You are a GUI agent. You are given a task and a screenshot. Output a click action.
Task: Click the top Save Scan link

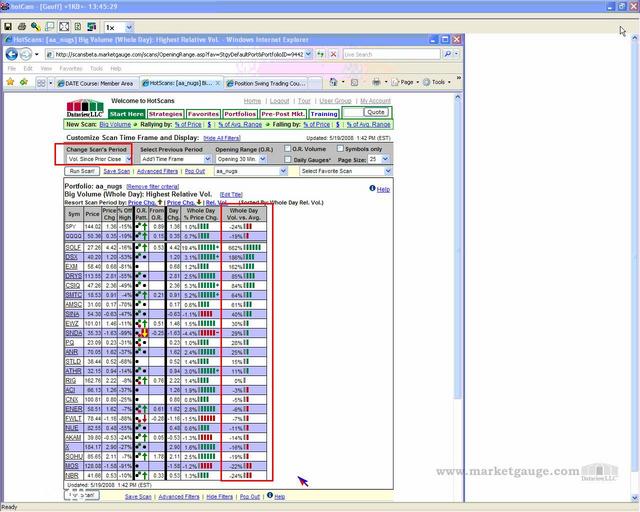[x=116, y=171]
